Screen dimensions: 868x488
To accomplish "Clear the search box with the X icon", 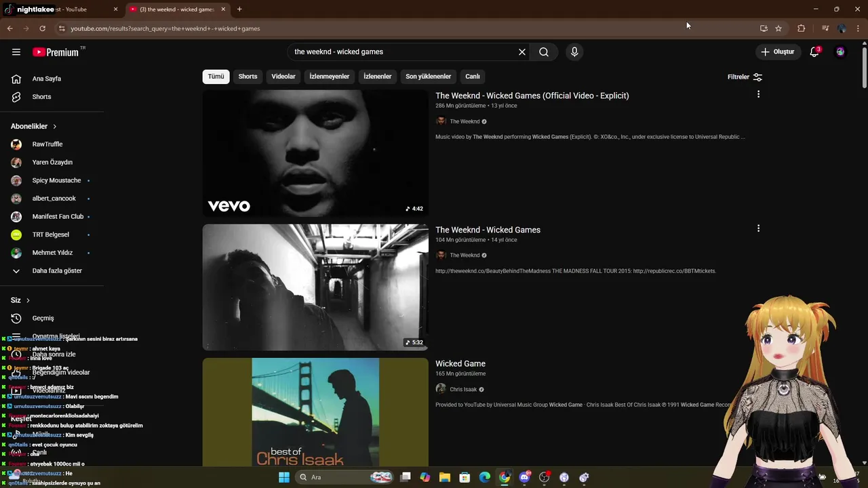I will (522, 52).
